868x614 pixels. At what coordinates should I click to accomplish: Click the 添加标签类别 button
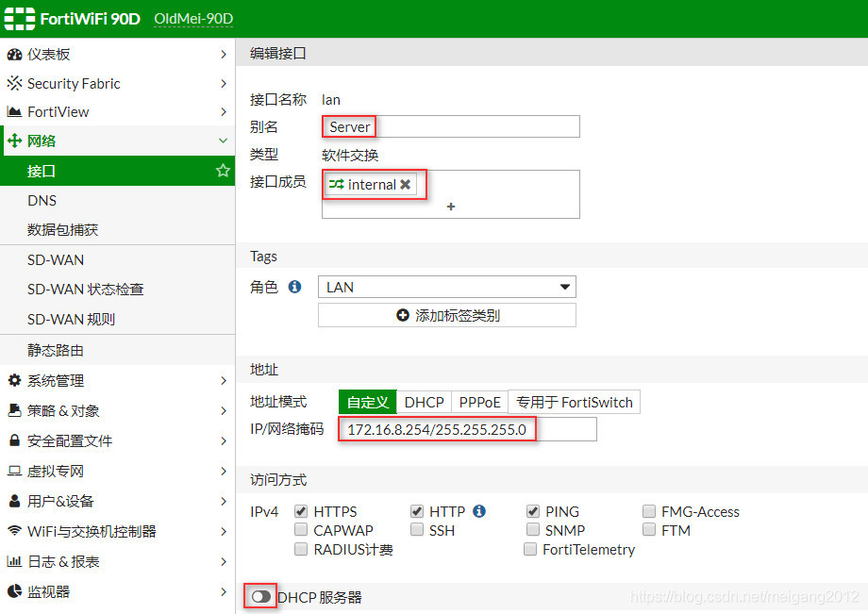pos(446,315)
